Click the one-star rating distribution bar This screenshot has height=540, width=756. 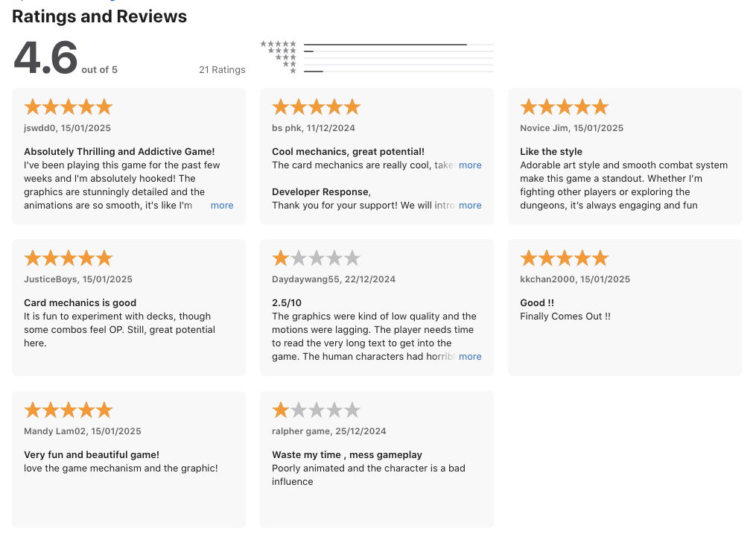(398, 72)
